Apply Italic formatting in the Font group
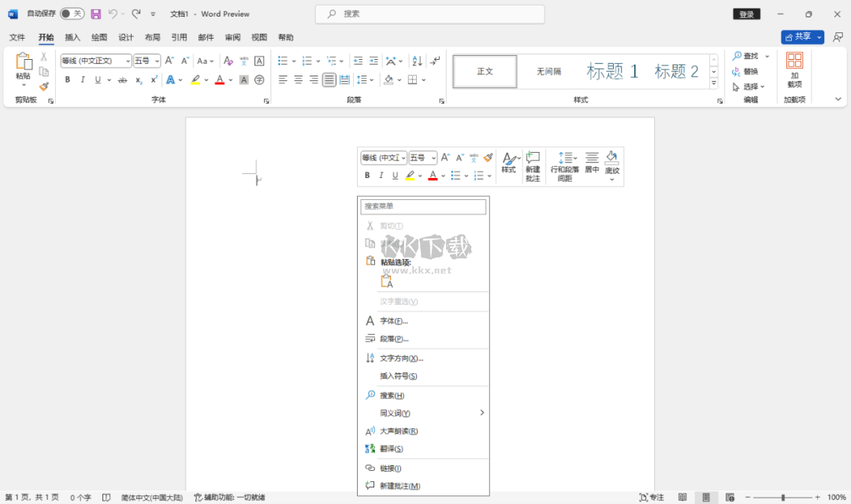Viewport: 851px width, 504px height. click(x=83, y=79)
